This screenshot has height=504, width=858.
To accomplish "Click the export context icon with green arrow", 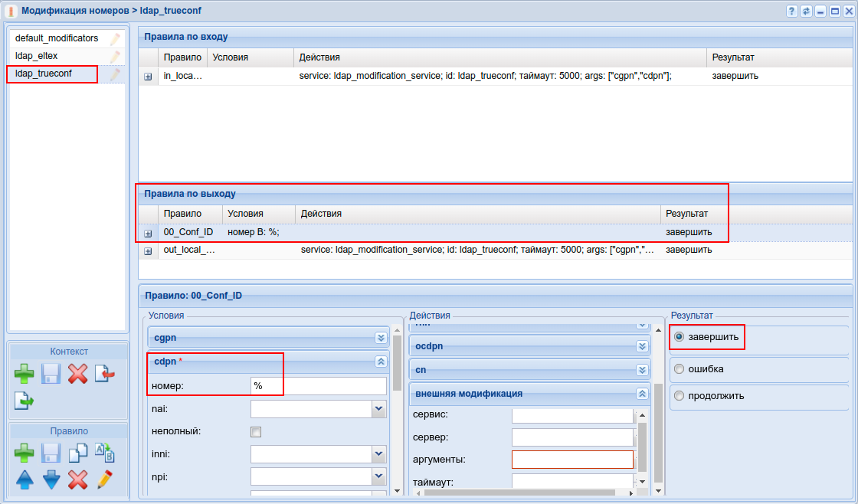I will pyautogui.click(x=25, y=400).
